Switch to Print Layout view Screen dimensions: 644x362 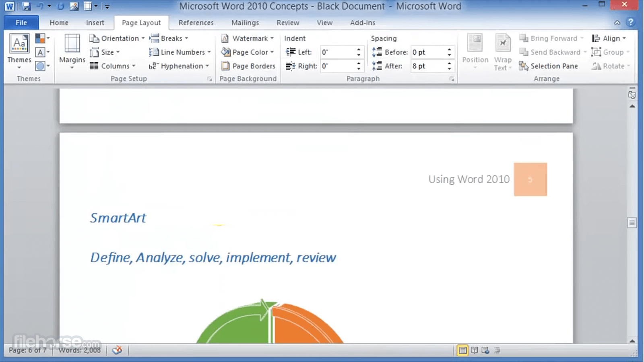click(463, 350)
